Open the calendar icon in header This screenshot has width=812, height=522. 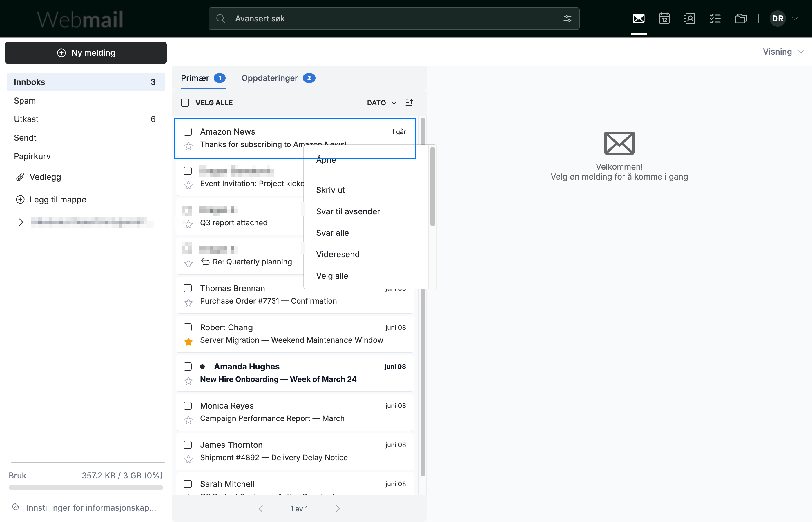coord(664,19)
